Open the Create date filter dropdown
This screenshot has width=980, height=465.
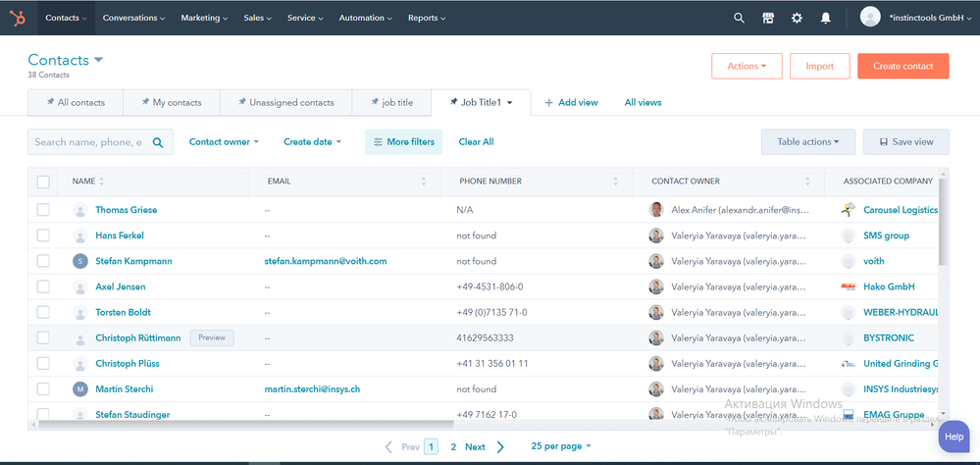[313, 142]
